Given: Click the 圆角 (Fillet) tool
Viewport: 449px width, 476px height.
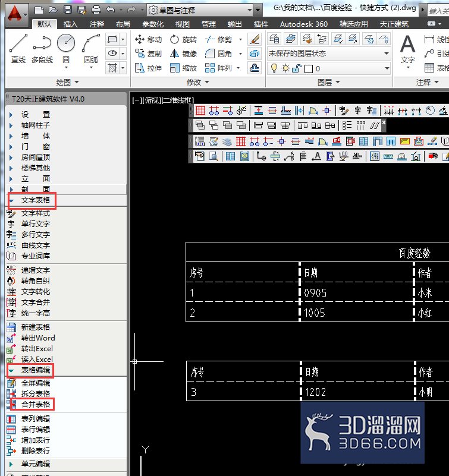Looking at the screenshot, I should coord(219,53).
